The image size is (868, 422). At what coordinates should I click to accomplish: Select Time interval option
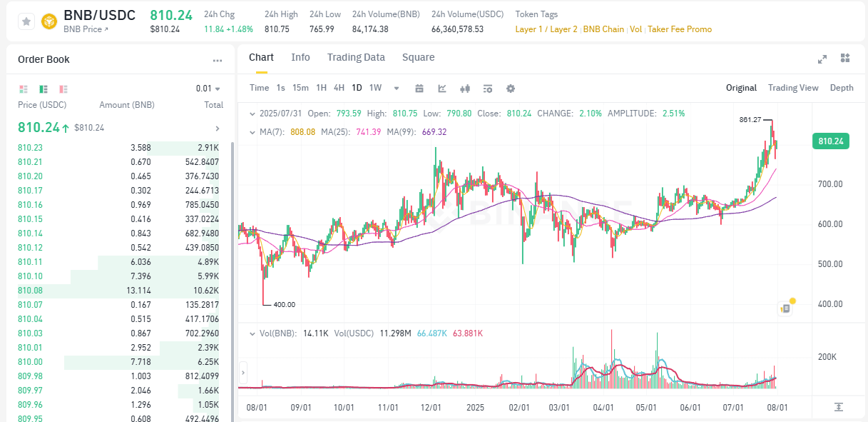(x=260, y=88)
